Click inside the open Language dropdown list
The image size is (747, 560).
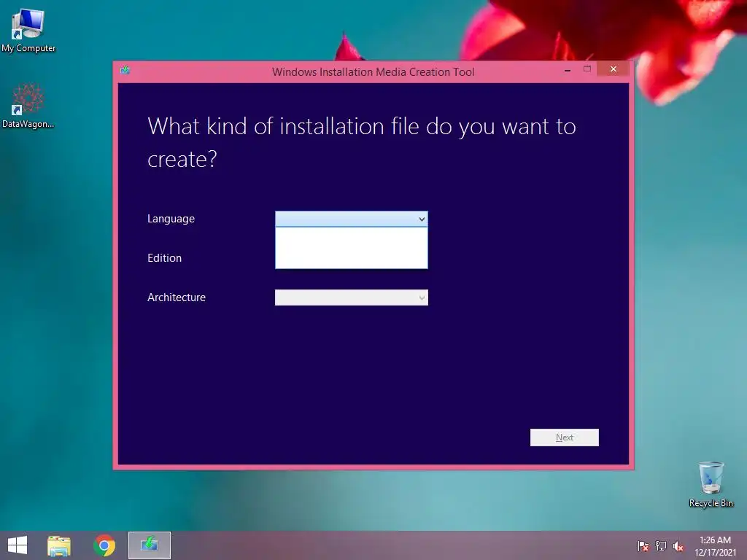click(x=351, y=248)
